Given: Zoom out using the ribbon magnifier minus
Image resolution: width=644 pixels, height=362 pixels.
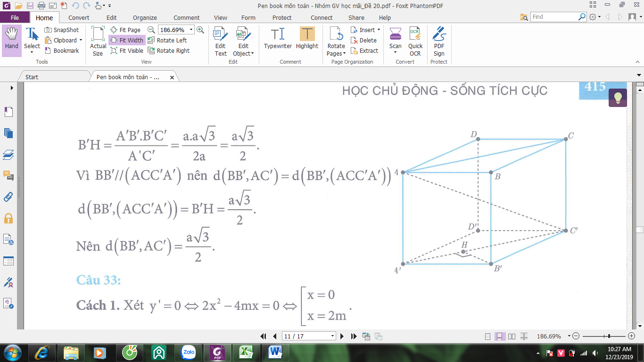Looking at the screenshot, I should pyautogui.click(x=151, y=30).
